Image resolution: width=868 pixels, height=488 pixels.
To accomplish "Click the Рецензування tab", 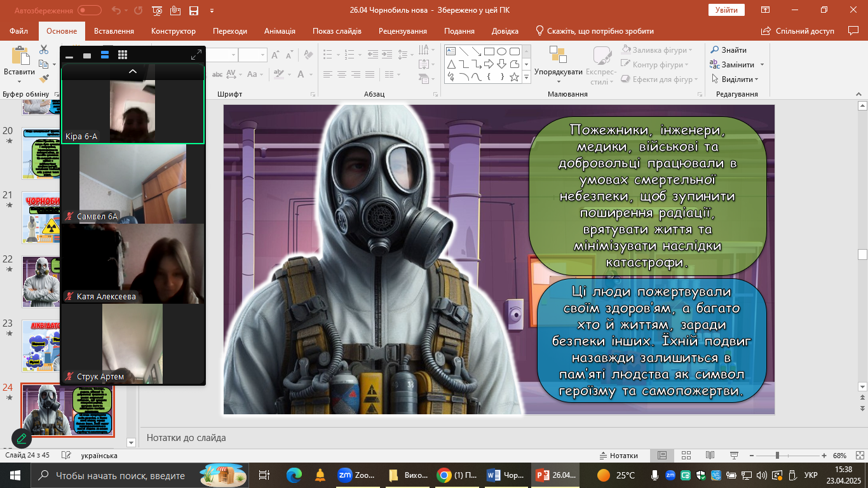I will click(x=403, y=31).
